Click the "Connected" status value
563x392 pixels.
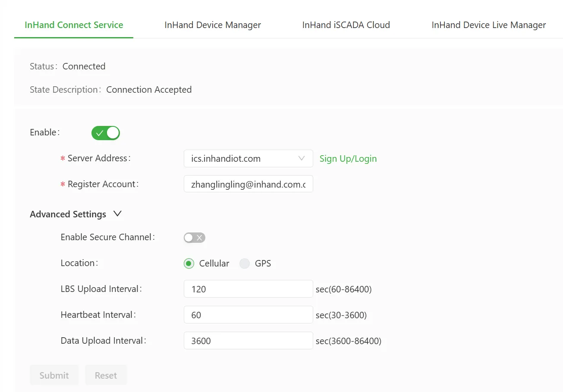coord(84,66)
